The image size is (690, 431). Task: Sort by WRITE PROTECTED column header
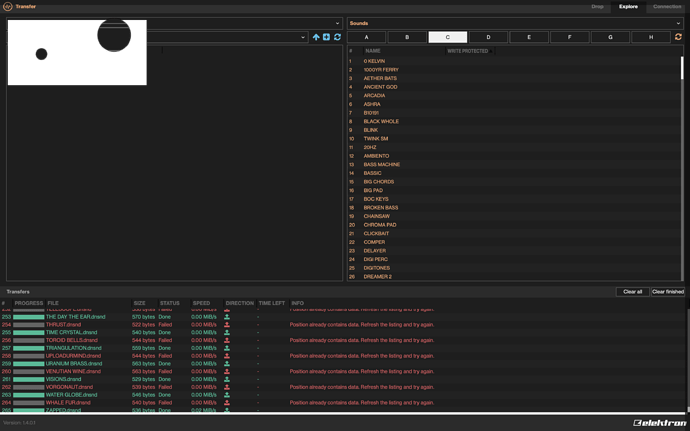point(470,51)
